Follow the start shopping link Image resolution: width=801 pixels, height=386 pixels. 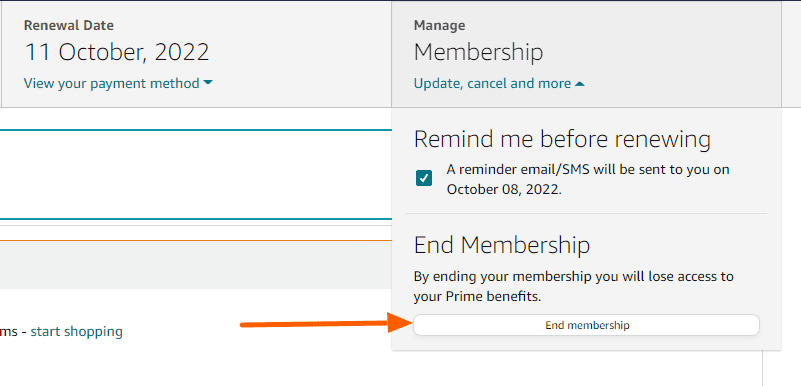click(77, 331)
